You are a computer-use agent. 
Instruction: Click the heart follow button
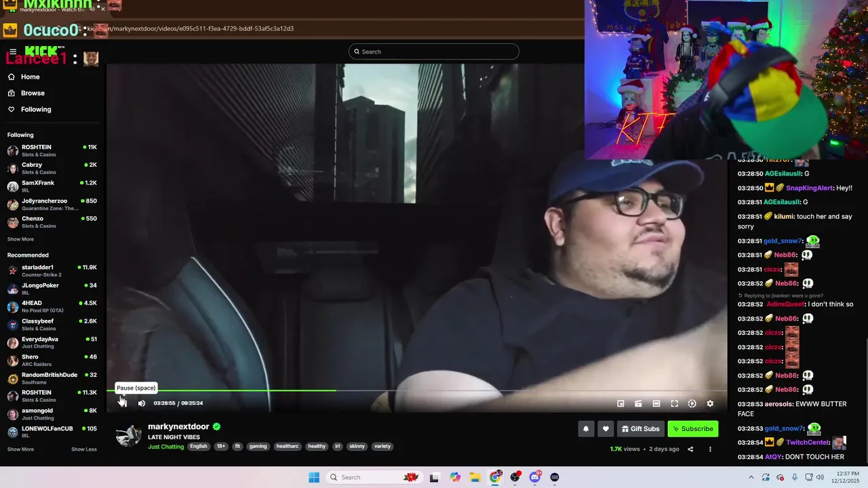[x=606, y=428]
